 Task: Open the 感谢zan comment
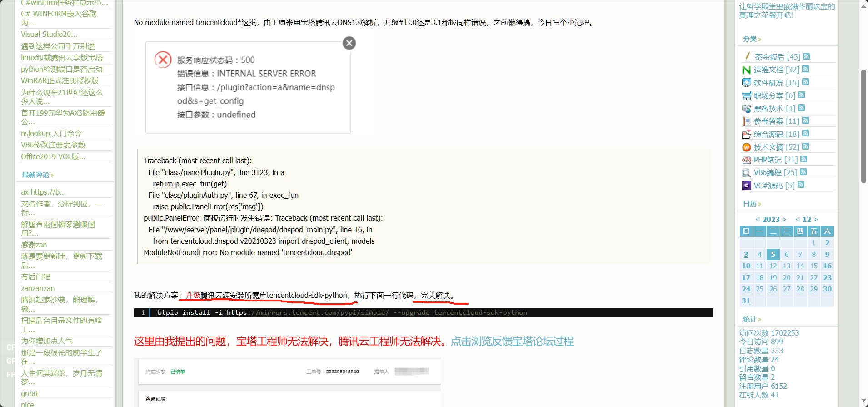pos(34,245)
